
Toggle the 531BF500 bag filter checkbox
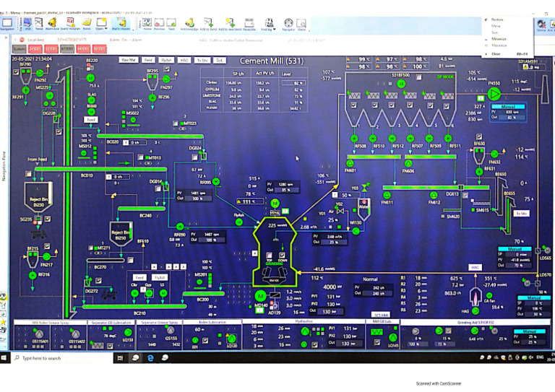point(418,77)
